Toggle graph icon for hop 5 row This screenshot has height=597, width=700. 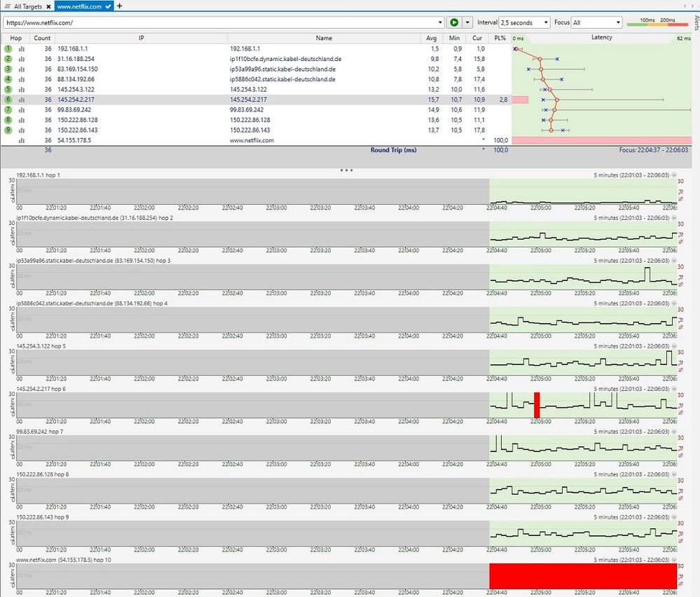click(x=22, y=90)
